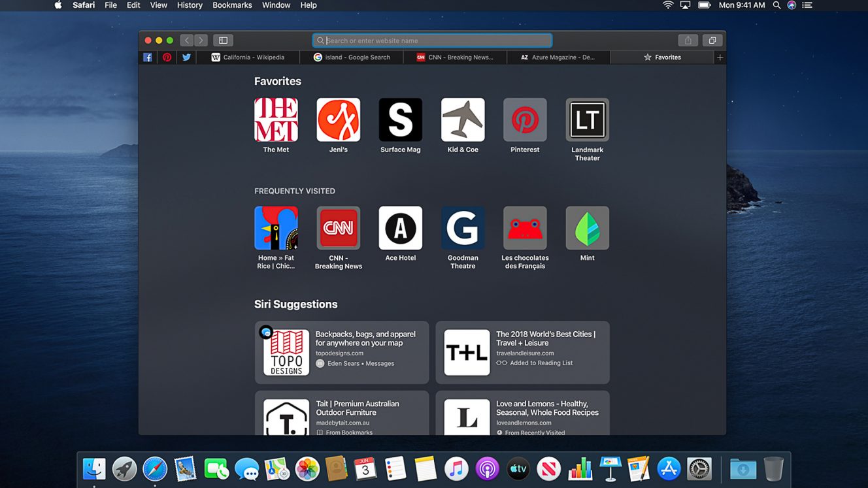This screenshot has height=488, width=868.
Task: Open Notes from the Dock
Action: (x=426, y=468)
